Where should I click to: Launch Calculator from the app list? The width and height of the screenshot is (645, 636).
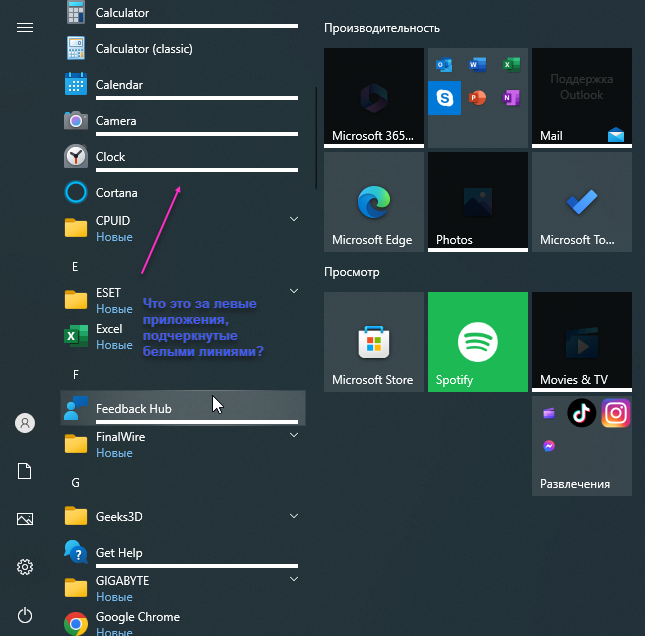[183, 13]
